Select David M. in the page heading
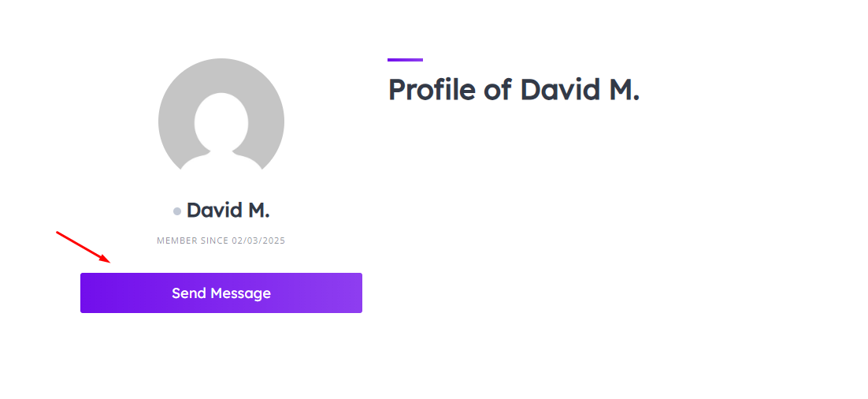 [x=580, y=89]
